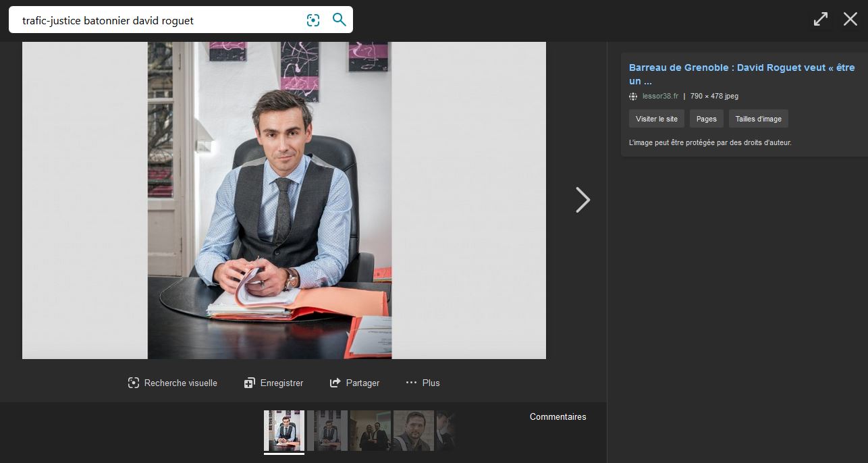Click the camera visual search icon in search bar
This screenshot has height=463, width=868.
[x=313, y=20]
